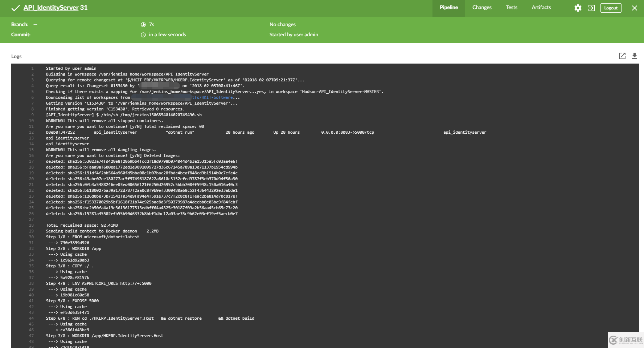644x348 pixels.
Task: Click the 'Commit:' label
Action: pyautogui.click(x=21, y=35)
